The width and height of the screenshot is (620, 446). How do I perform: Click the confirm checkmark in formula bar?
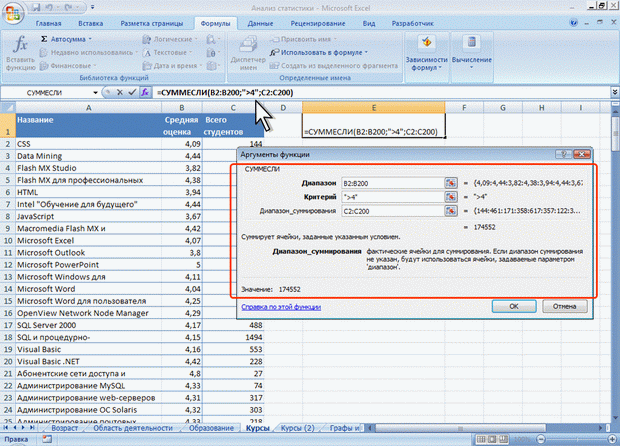(x=132, y=93)
